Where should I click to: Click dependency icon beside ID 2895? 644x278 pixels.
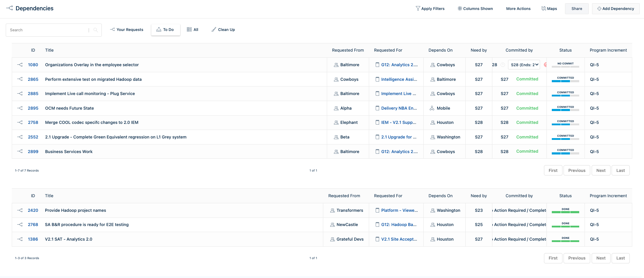pos(20,108)
